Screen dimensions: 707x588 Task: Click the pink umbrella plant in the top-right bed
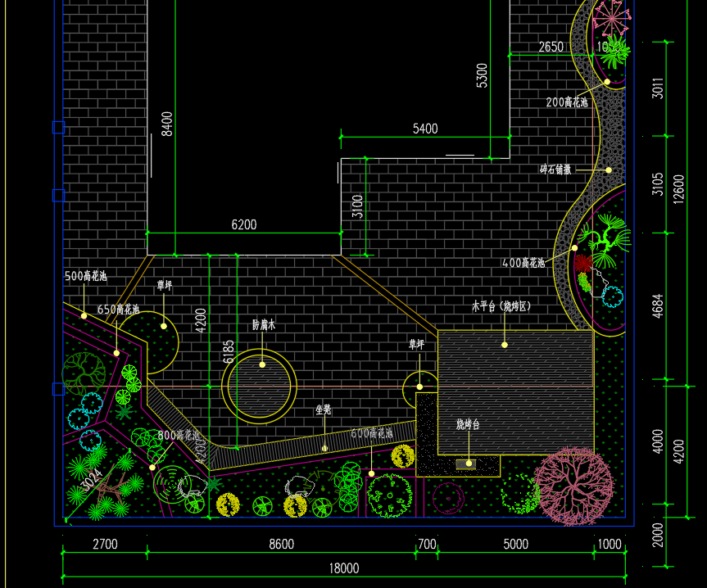[x=611, y=18]
